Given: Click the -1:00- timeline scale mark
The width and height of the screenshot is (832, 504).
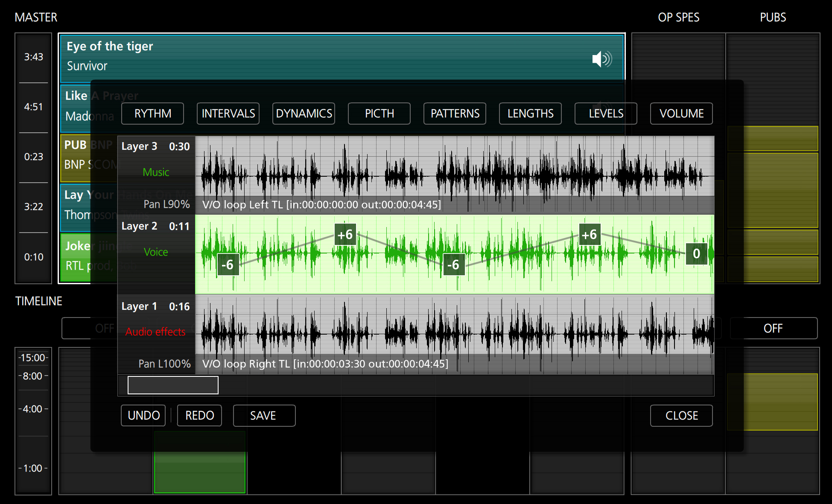Looking at the screenshot, I should [33, 468].
